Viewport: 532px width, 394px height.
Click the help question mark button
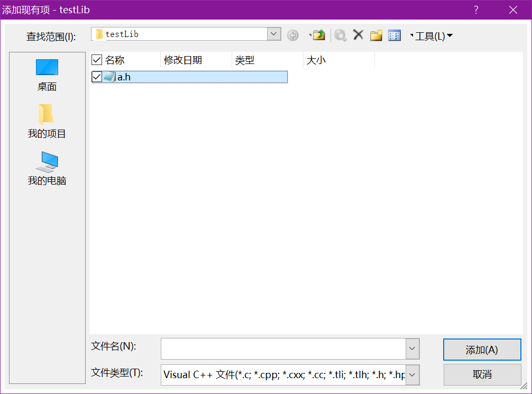coord(476,10)
